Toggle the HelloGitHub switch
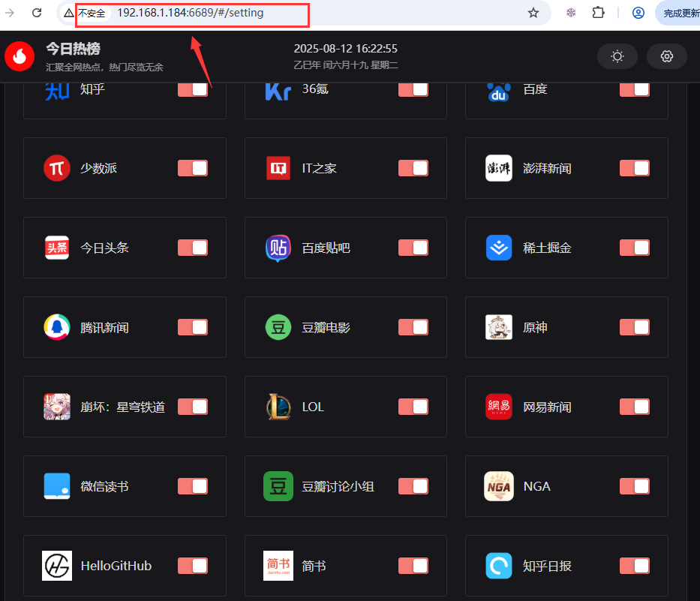 point(193,566)
